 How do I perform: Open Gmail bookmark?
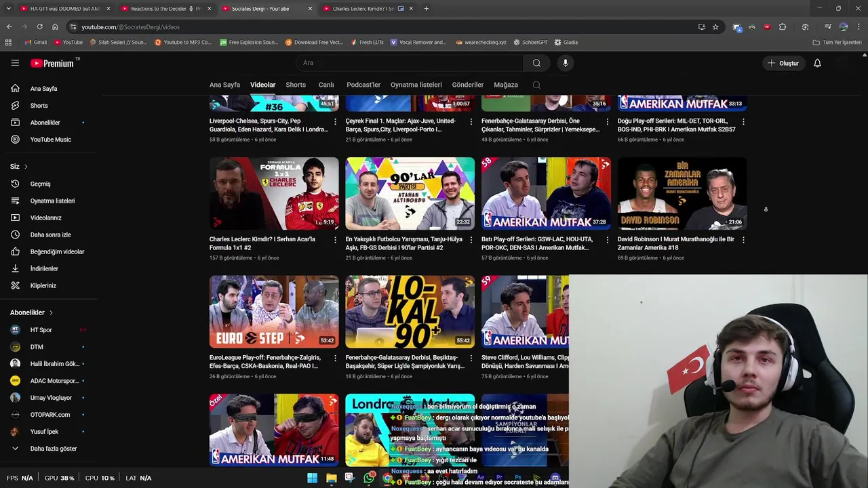tap(36, 42)
